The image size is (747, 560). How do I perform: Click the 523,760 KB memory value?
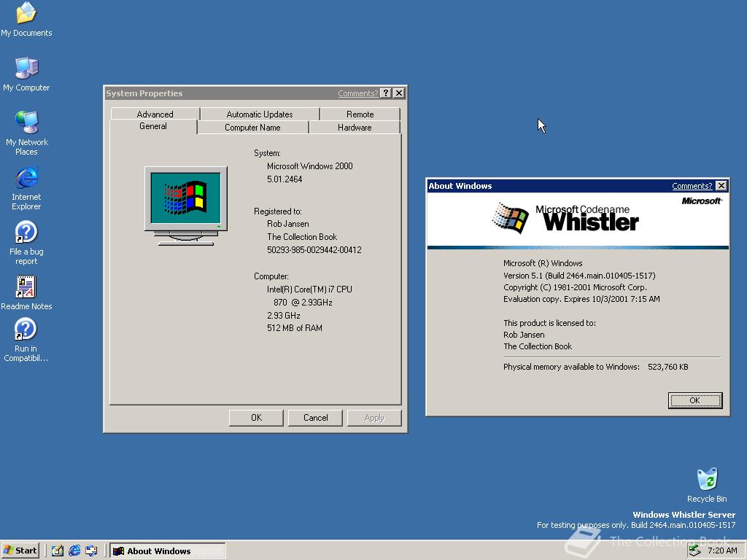tap(668, 367)
